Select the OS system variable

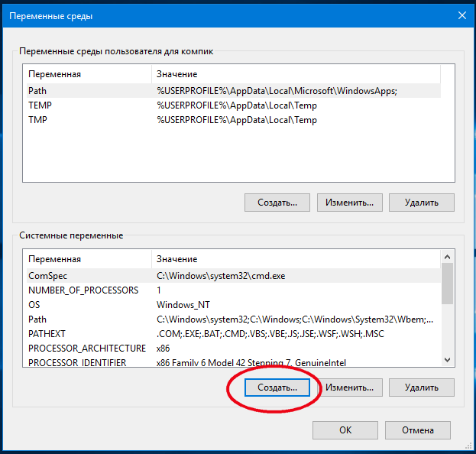pyautogui.click(x=234, y=305)
